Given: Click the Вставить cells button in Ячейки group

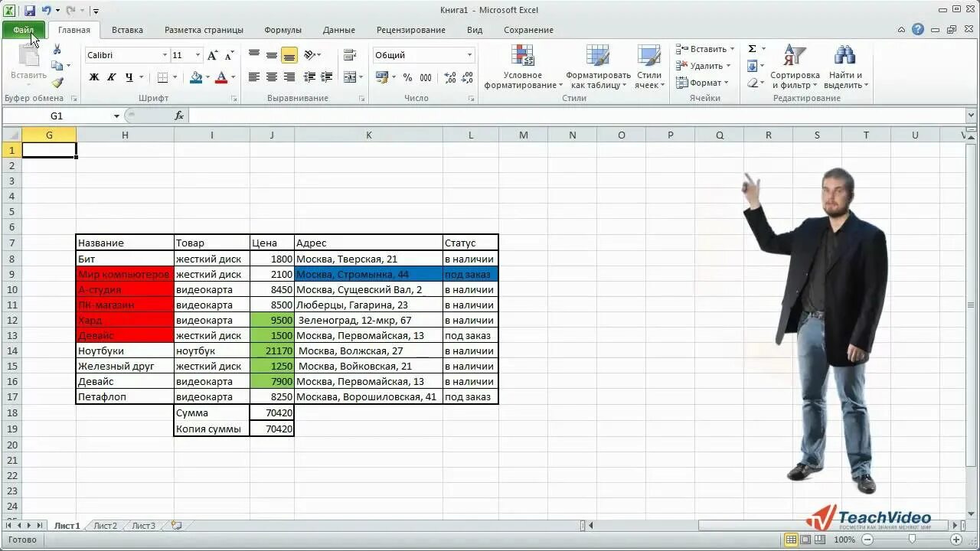Looking at the screenshot, I should point(701,49).
